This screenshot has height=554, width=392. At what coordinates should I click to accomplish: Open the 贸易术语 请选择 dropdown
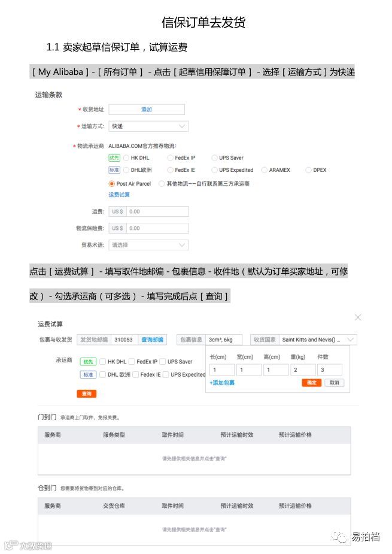[148, 245]
